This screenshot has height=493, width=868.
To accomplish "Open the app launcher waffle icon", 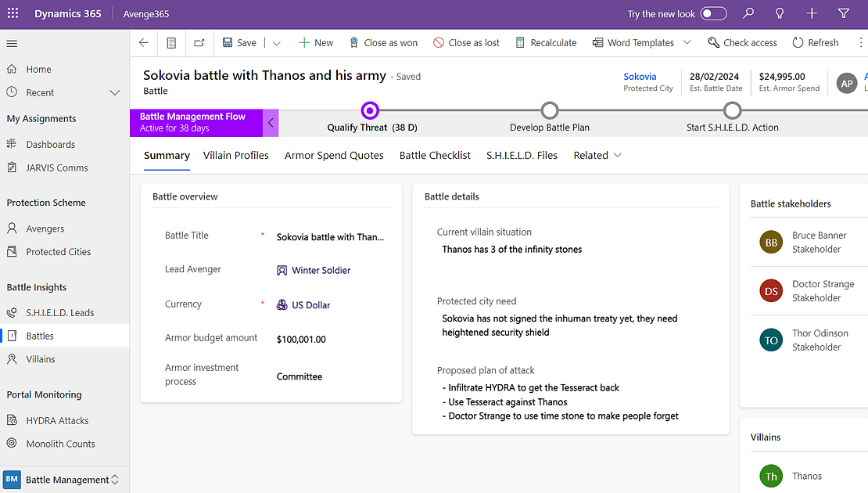I will click(13, 13).
